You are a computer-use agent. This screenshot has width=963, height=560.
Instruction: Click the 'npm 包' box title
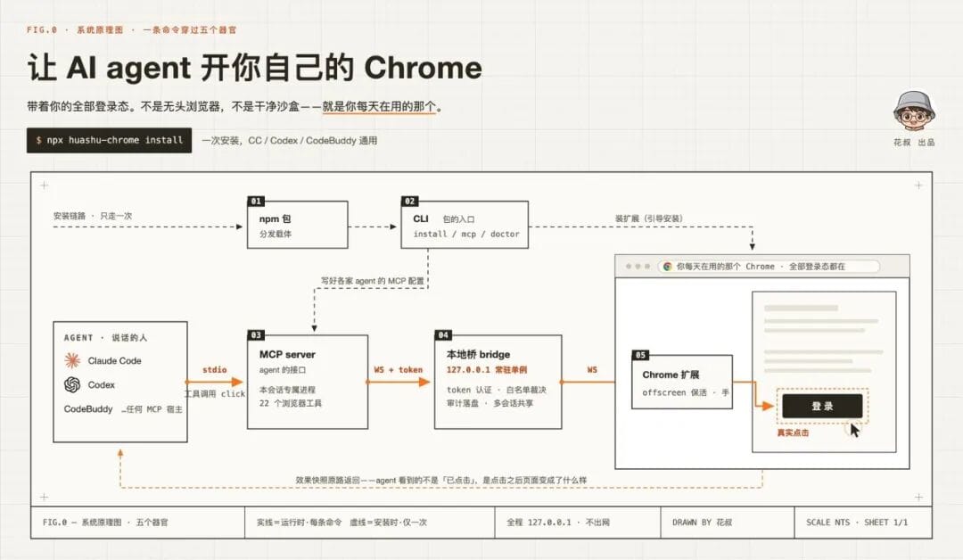(x=275, y=218)
